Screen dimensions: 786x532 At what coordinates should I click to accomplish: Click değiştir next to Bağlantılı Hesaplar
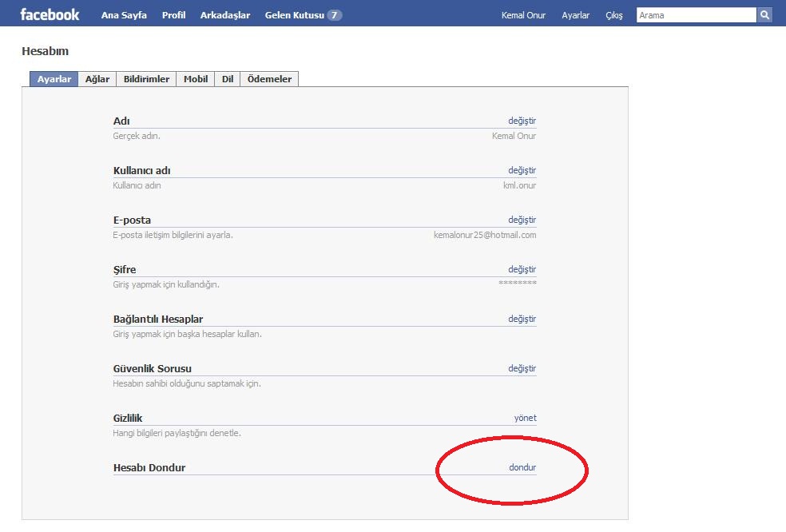[522, 319]
